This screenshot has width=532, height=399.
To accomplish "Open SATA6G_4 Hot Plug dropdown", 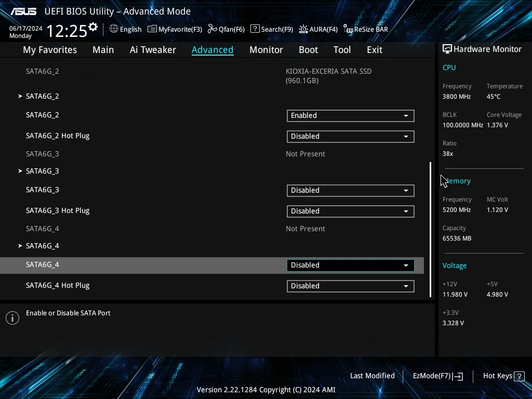I will tap(351, 286).
